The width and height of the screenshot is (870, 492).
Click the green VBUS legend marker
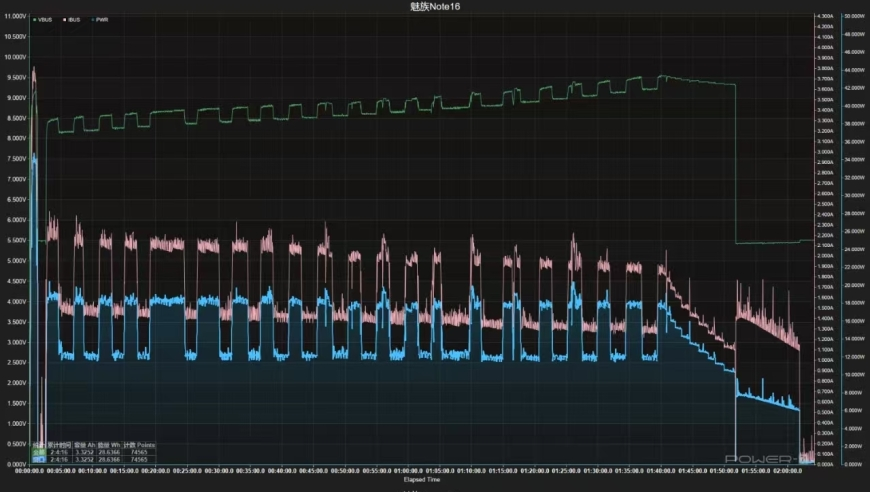point(35,19)
